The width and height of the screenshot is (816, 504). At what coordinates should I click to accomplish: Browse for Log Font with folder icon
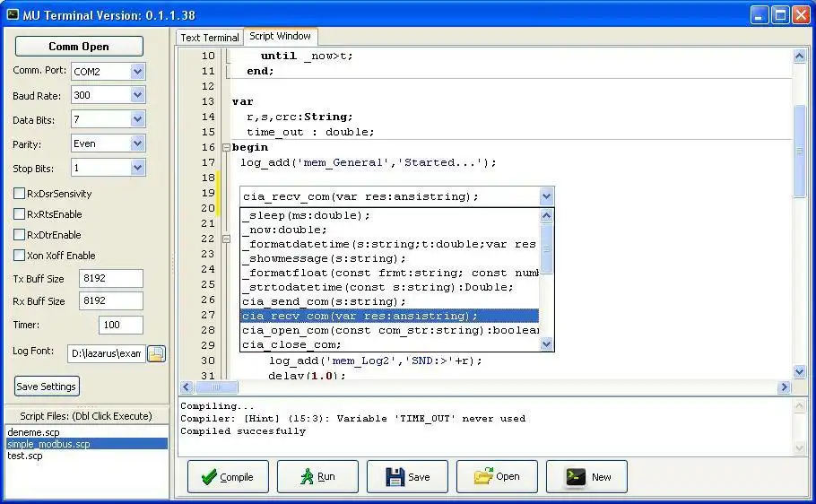point(157,353)
